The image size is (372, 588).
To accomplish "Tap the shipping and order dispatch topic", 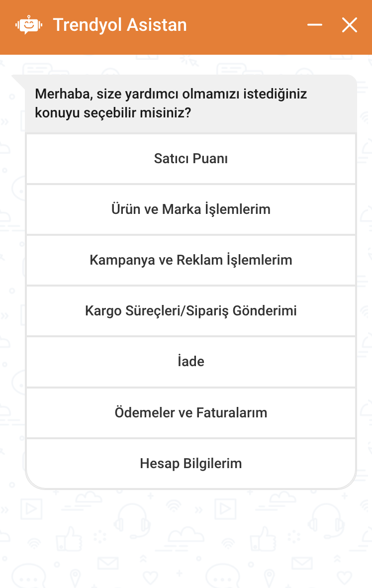I will click(191, 311).
